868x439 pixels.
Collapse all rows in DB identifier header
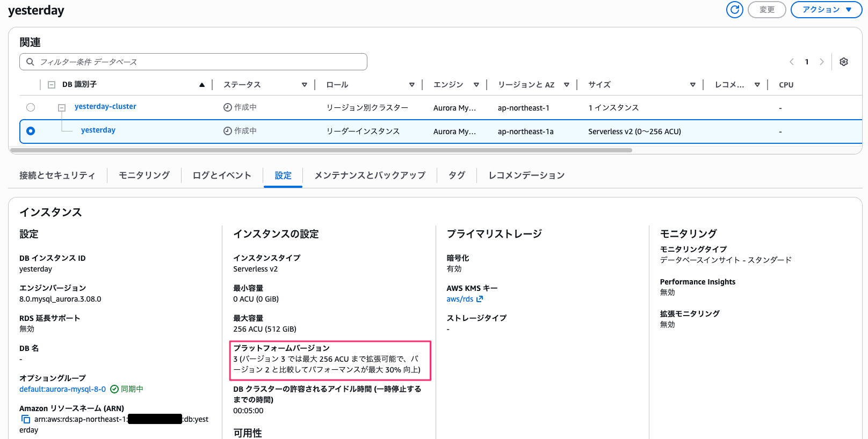tap(52, 85)
